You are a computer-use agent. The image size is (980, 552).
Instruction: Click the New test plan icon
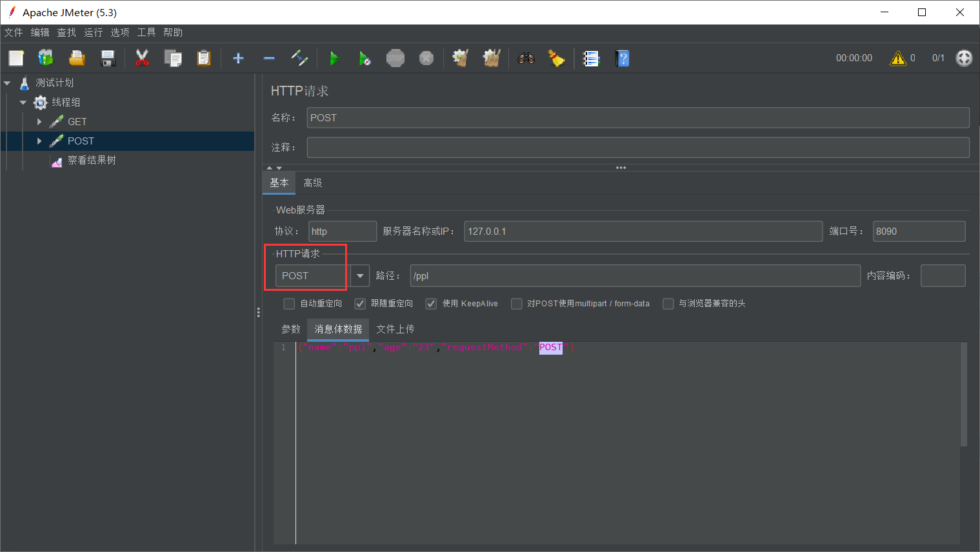[16, 58]
